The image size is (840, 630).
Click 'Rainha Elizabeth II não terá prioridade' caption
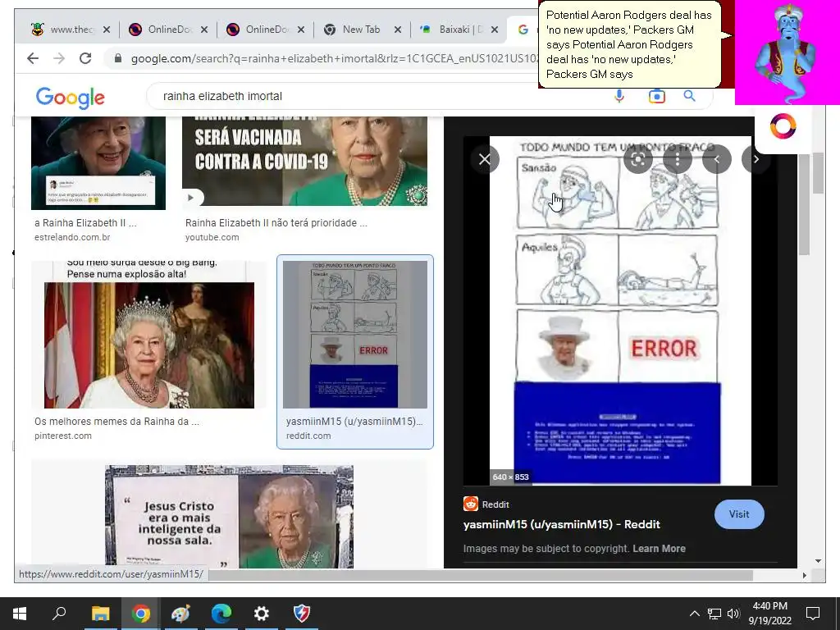click(276, 223)
